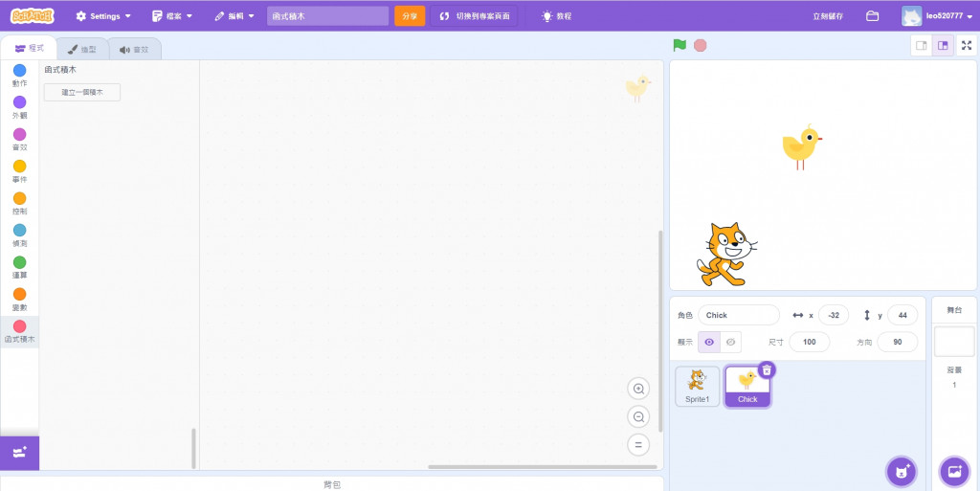The image size is (980, 491).
Task: Click the green flag to run
Action: tap(679, 45)
